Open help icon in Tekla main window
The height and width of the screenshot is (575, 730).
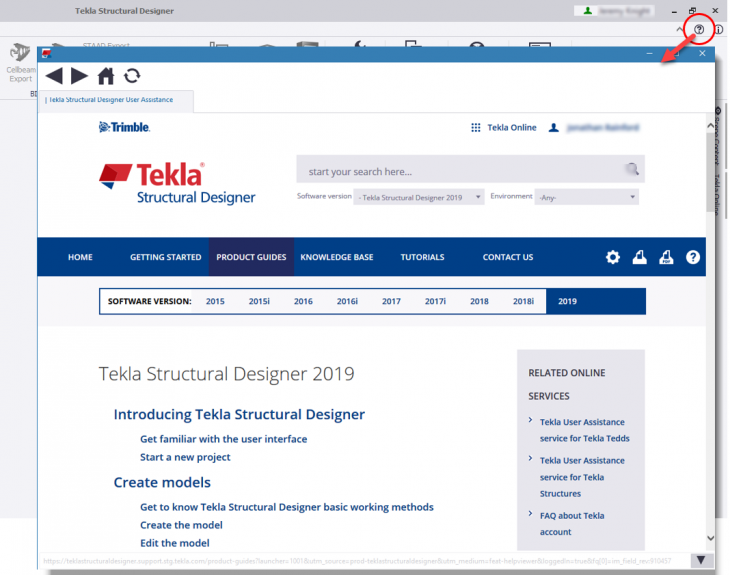point(699,29)
